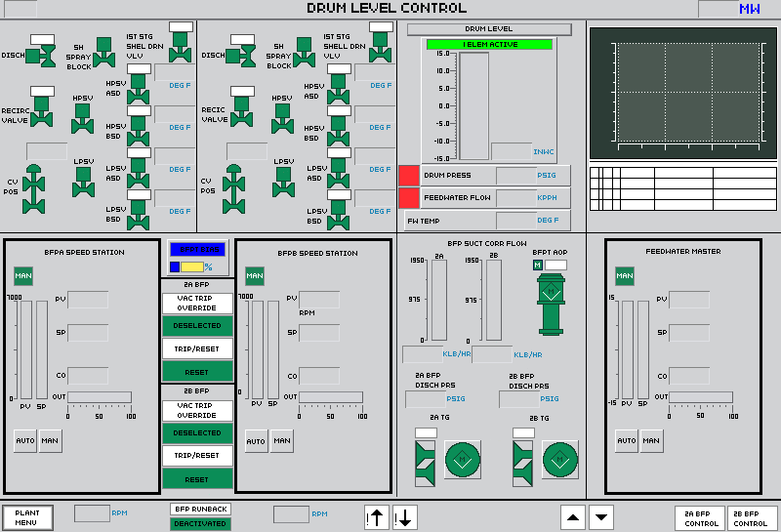Switch BFPA speed station to AUTO

coord(24,440)
